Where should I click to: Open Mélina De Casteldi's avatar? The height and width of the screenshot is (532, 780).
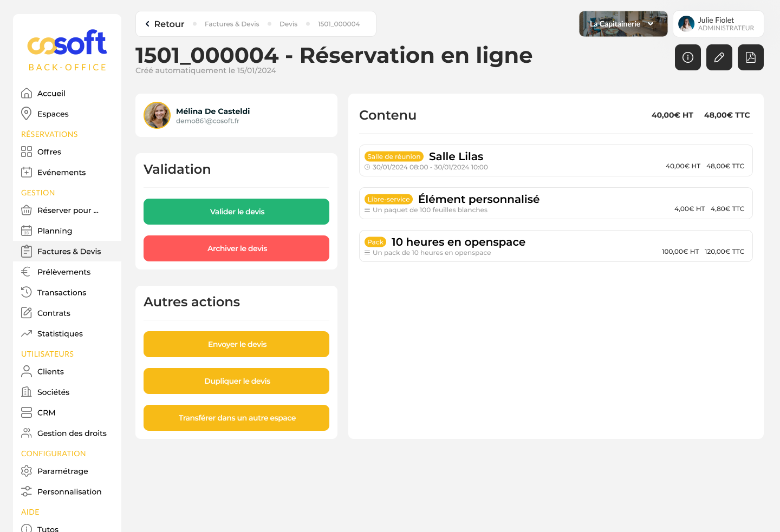(x=157, y=115)
